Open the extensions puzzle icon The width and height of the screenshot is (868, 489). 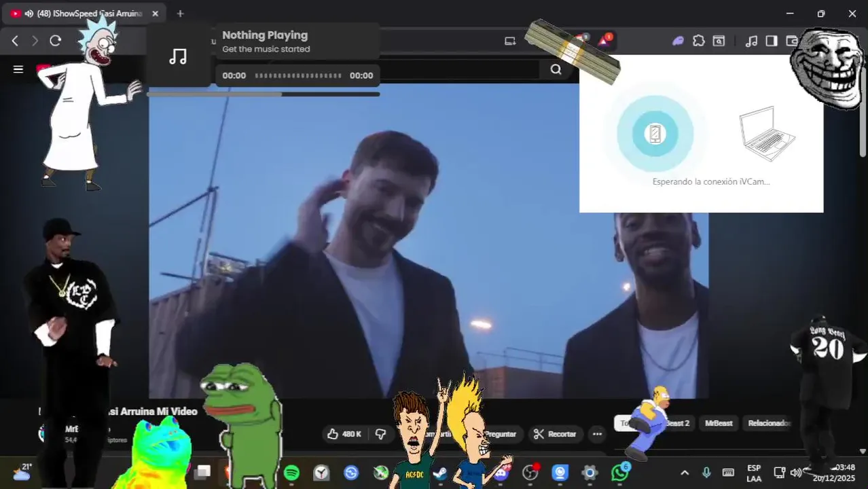point(698,41)
